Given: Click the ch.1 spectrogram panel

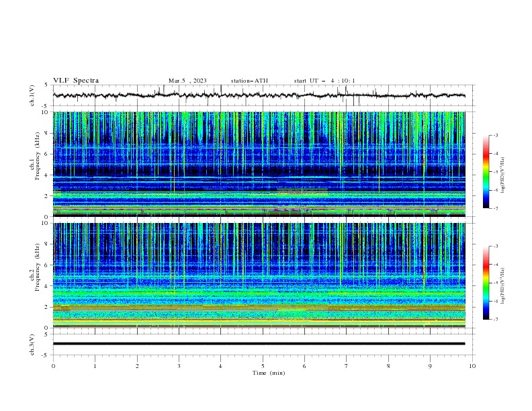Looking at the screenshot, I should click(x=259, y=164).
